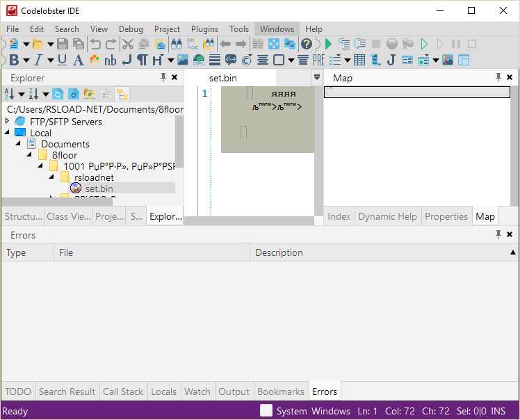Viewport: 520px width, 420px height.
Task: Switch to the Properties tab
Action: click(446, 216)
